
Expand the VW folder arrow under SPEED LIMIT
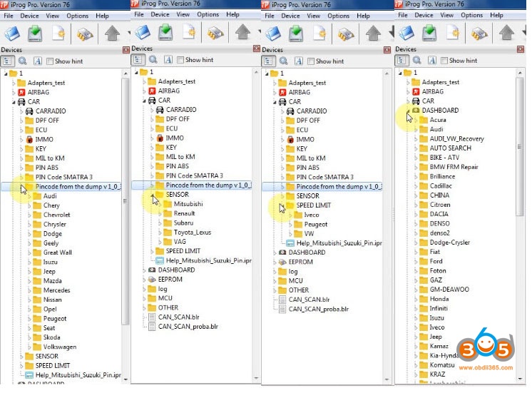290,234
